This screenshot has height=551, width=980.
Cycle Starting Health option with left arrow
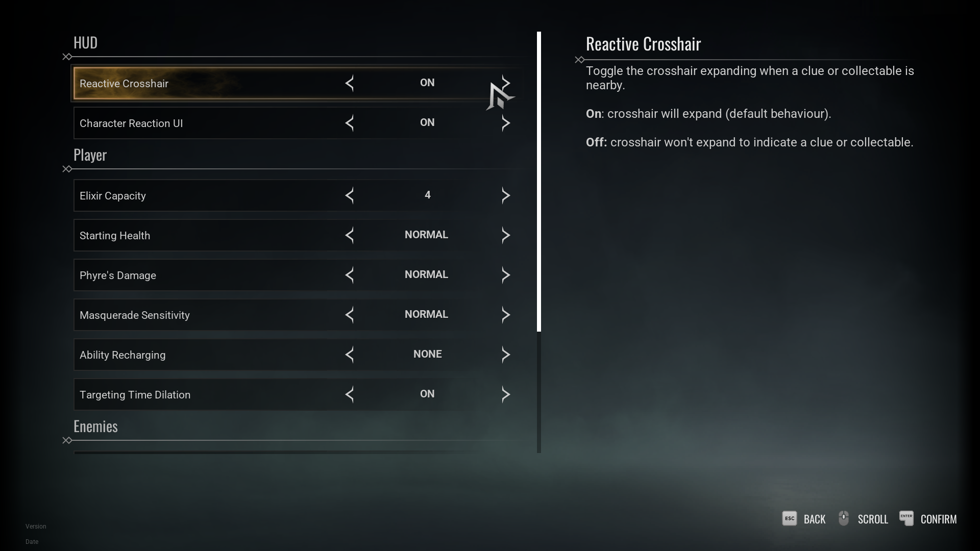(x=350, y=235)
